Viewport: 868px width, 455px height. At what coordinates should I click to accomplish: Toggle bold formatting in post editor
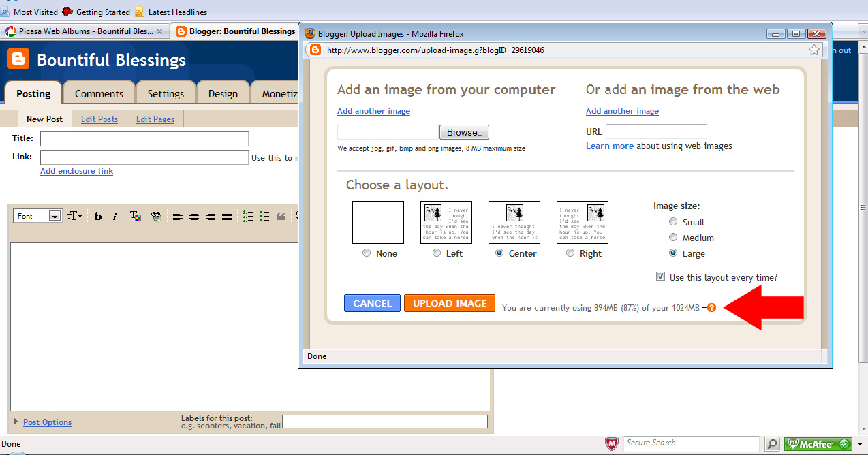point(98,216)
